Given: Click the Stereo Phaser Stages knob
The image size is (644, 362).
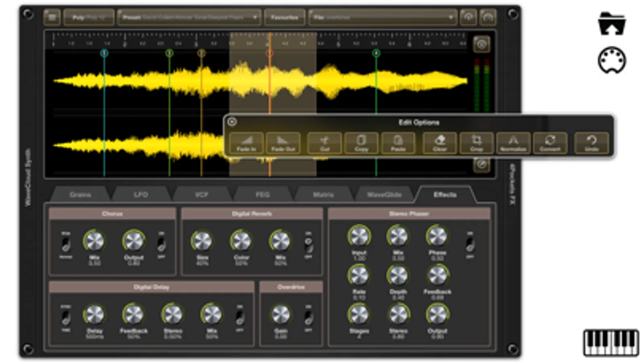Looking at the screenshot, I should point(359,314).
